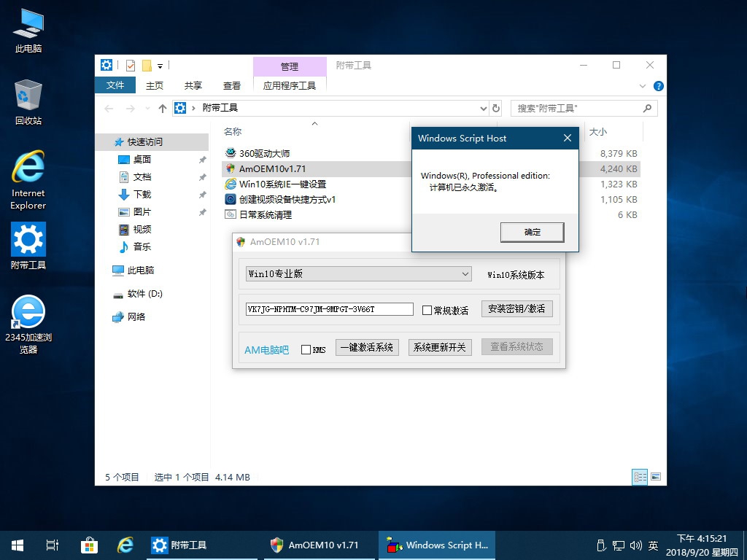The width and height of the screenshot is (747, 560).
Task: Select AmOEM10v1.71 file in list
Action: (x=272, y=168)
